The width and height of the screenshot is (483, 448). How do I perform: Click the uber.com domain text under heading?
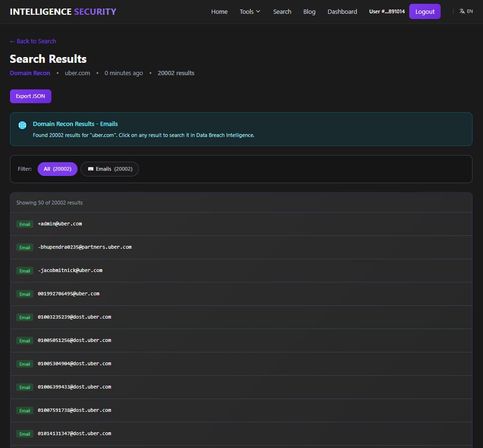tap(77, 73)
